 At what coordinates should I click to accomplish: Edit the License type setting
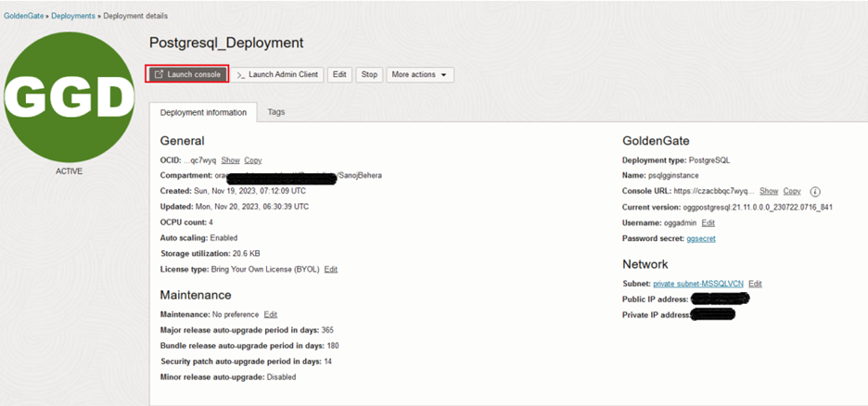[330, 270]
